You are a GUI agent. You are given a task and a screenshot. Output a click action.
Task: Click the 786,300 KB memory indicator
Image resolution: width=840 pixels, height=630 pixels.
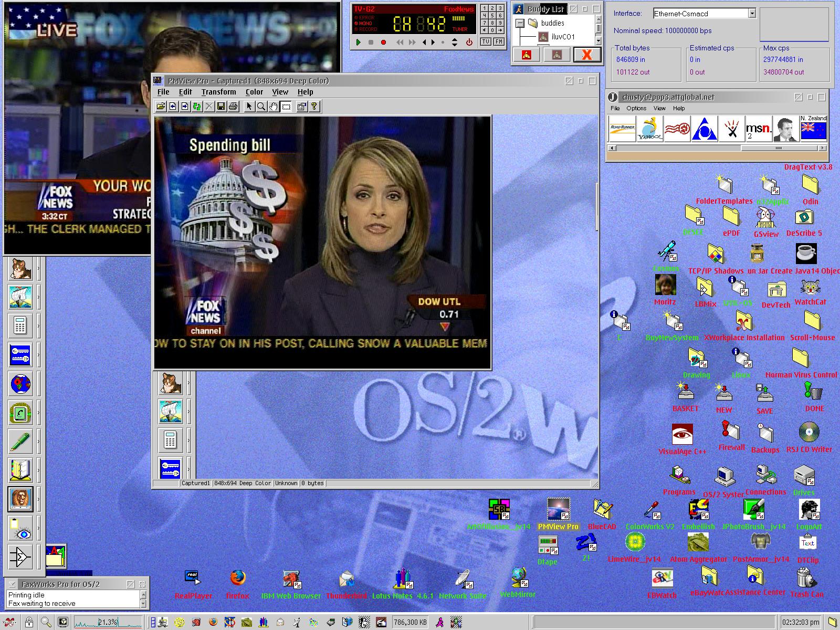click(410, 623)
